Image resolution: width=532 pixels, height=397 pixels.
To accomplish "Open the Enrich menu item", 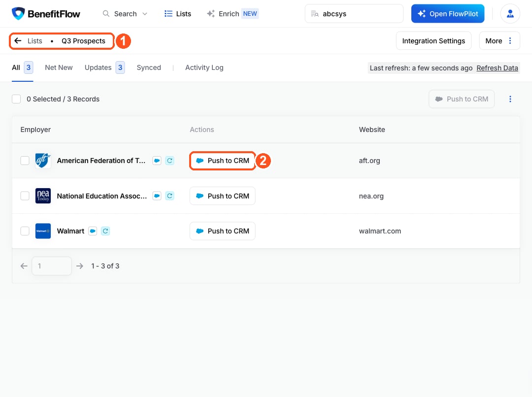I will 229,14.
